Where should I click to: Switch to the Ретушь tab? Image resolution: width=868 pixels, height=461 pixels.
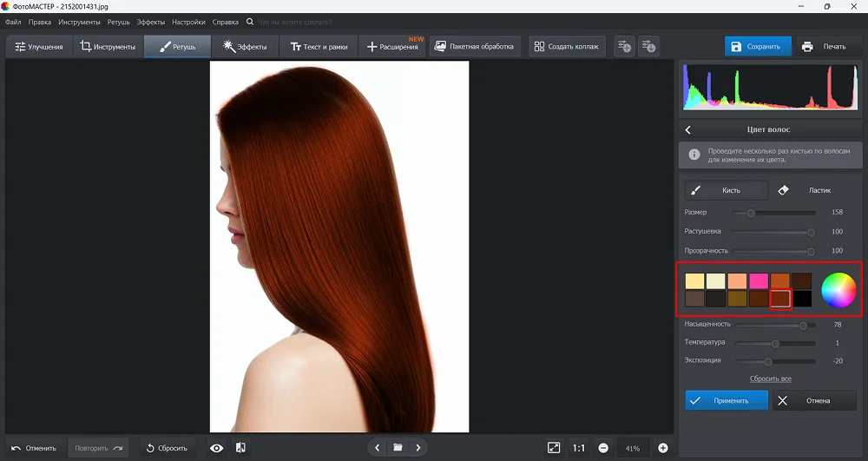click(178, 47)
